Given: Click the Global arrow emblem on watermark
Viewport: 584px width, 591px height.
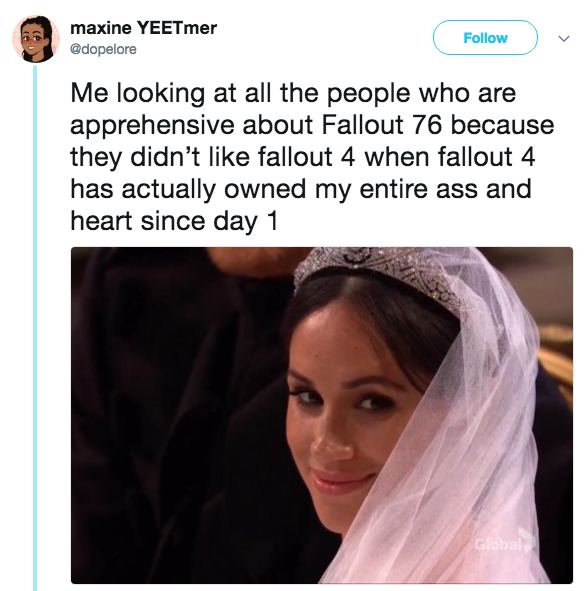Looking at the screenshot, I should [x=527, y=540].
